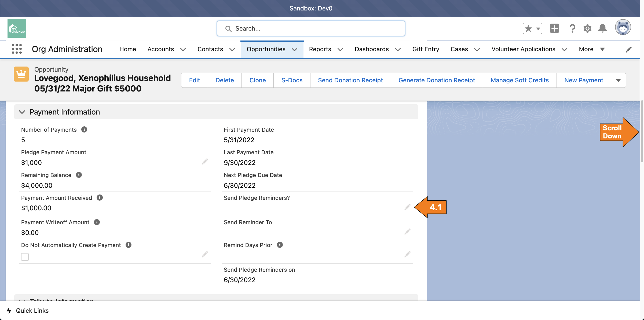644x320 pixels.
Task: Open the Notifications bell icon
Action: [x=602, y=28]
